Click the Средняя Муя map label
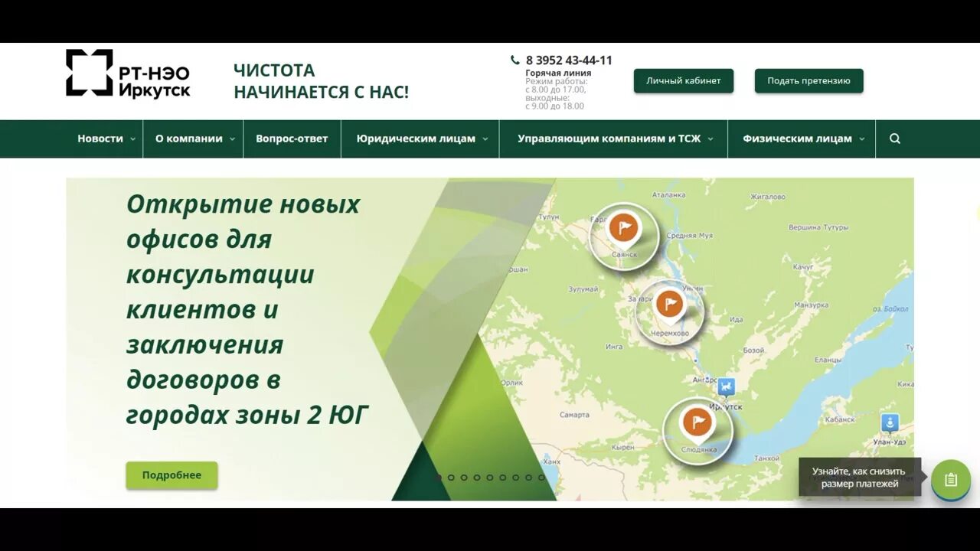Viewport: 980px width, 551px height. coord(690,236)
